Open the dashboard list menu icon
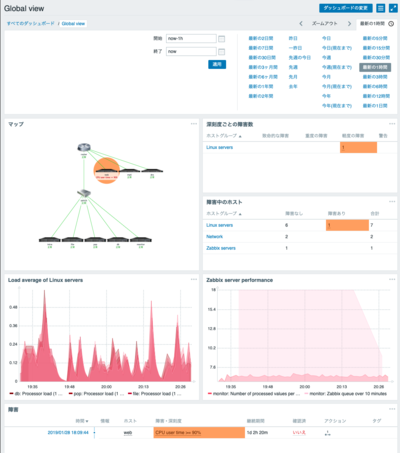Image resolution: width=400 pixels, height=453 pixels. pos(380,8)
